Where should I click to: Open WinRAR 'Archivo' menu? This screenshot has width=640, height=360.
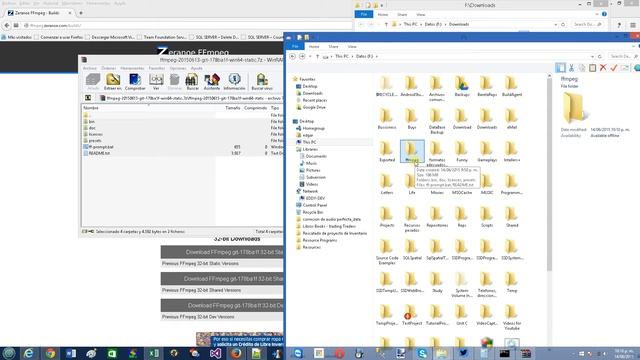(90, 68)
